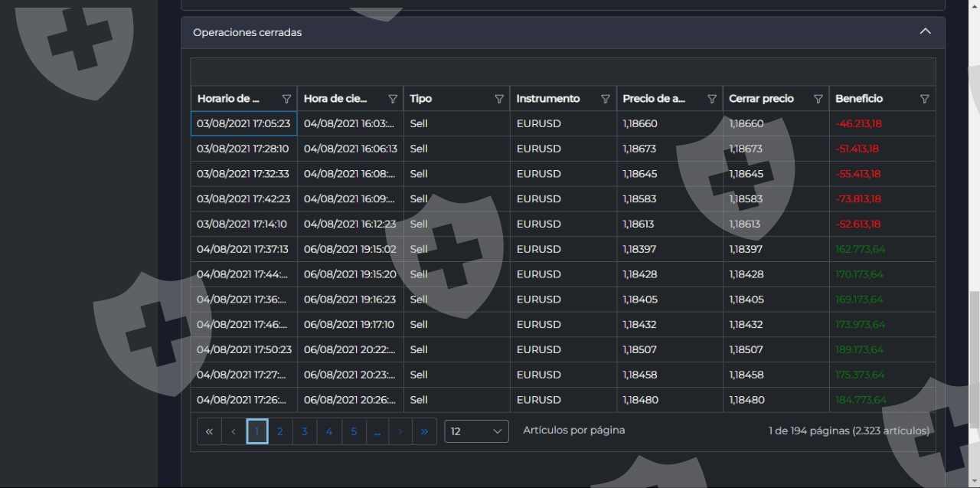Open filter for Horario de apertura column
Screen dimensions: 980x488
(286, 99)
